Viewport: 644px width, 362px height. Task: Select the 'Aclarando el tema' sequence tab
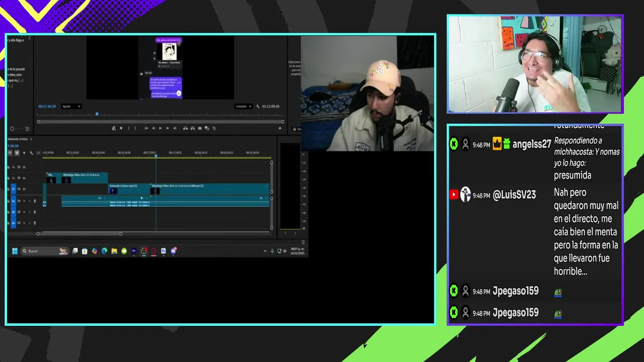point(18,139)
